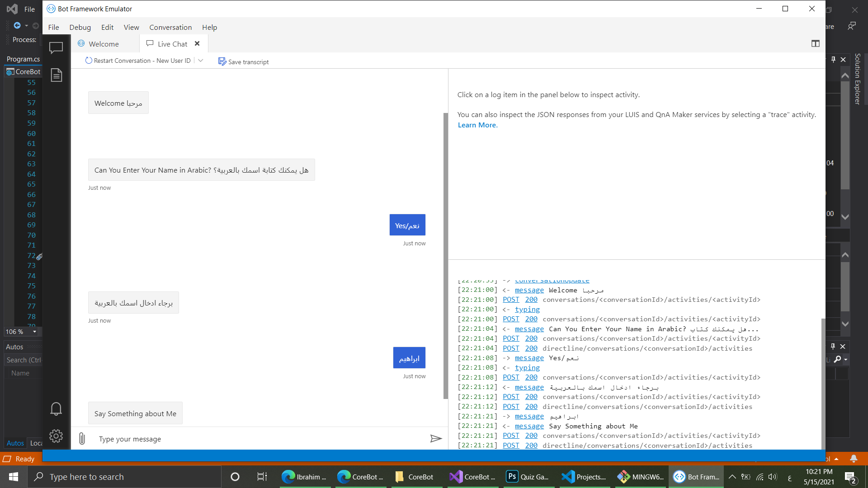This screenshot has height=488, width=868.
Task: Inspect log message Welcome مرحبا
Action: [x=529, y=290]
